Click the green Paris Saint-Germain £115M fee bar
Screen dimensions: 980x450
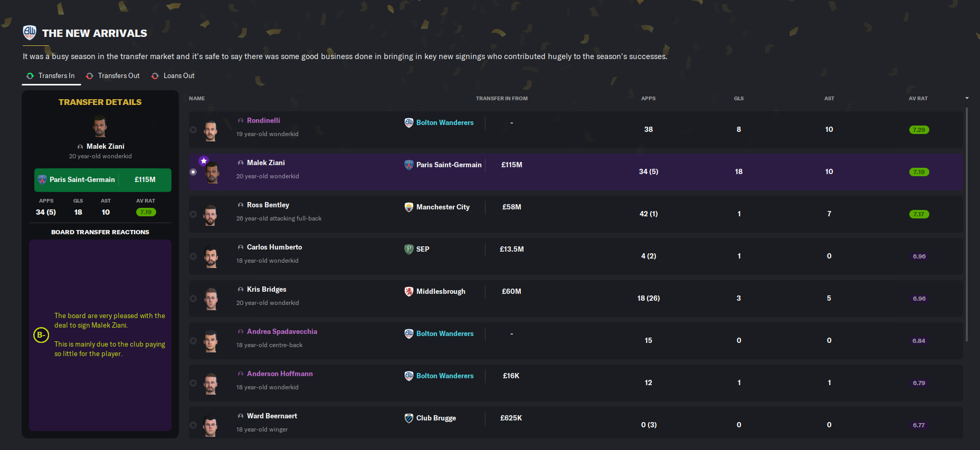coord(103,180)
